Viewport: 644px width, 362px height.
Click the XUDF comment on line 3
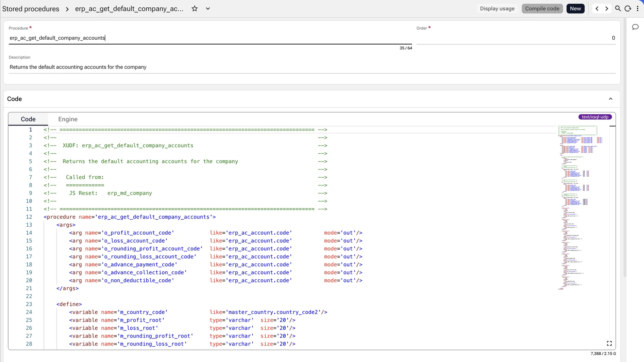coord(128,145)
